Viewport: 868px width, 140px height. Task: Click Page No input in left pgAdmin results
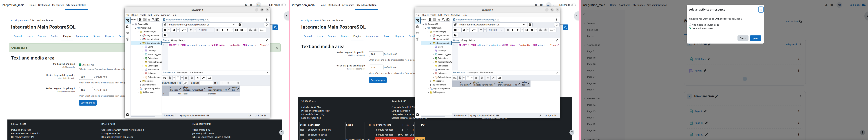(207, 83)
